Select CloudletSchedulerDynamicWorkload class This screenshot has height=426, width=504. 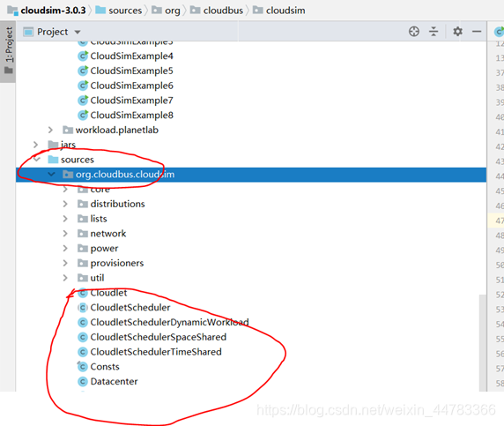[x=169, y=323]
